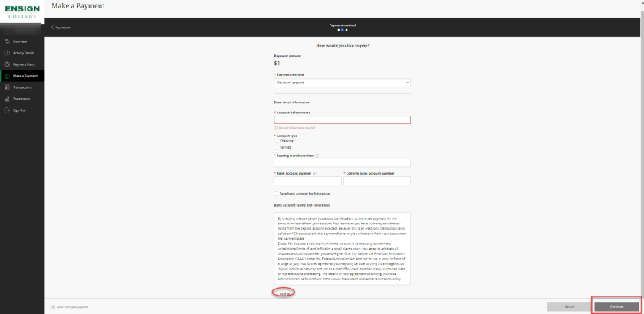The height and width of the screenshot is (314, 644).
Task: Check Save bank account for future use
Action: click(276, 194)
